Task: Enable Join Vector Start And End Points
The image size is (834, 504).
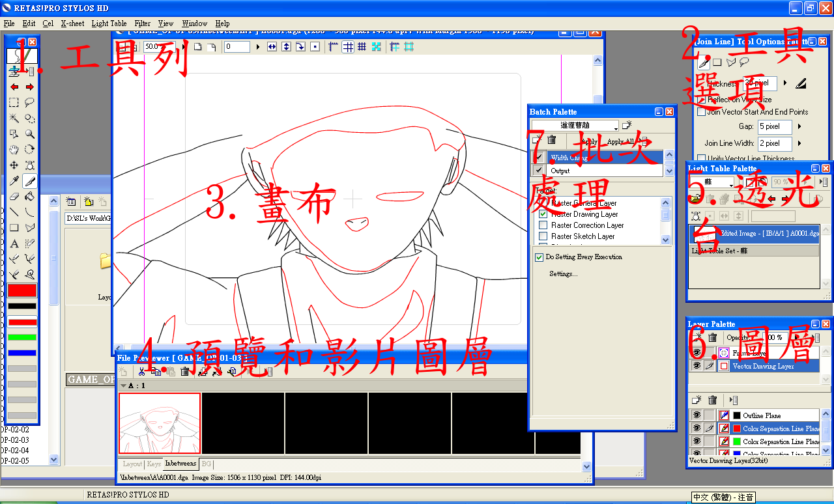Action: [700, 111]
